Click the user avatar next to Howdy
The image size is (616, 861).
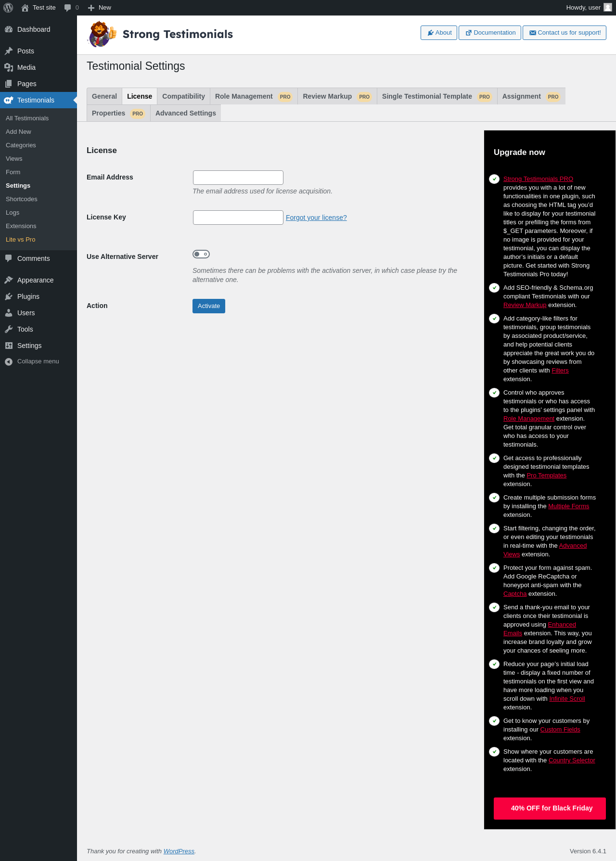(x=608, y=7)
